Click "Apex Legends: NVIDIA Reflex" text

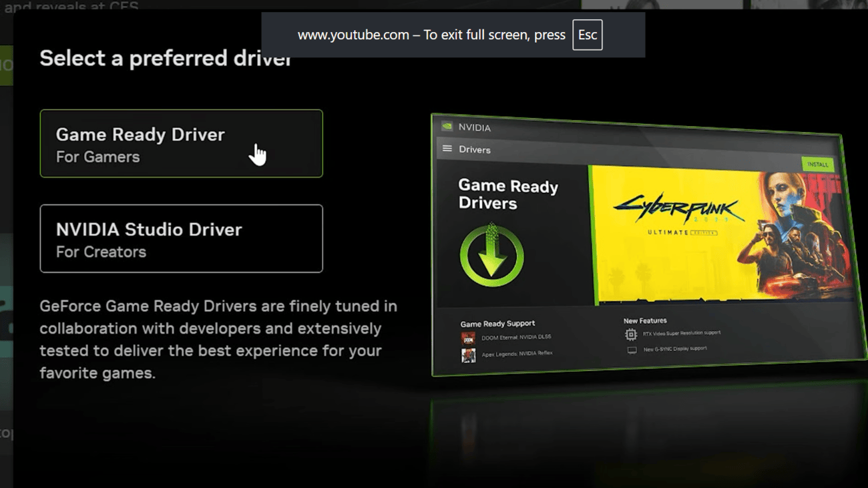click(517, 354)
